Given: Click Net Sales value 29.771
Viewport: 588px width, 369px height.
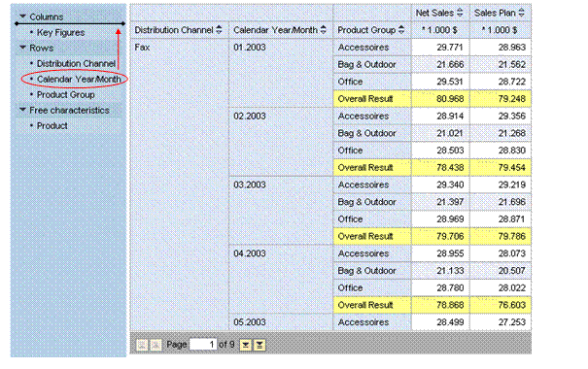Looking at the screenshot, I should coord(440,48).
